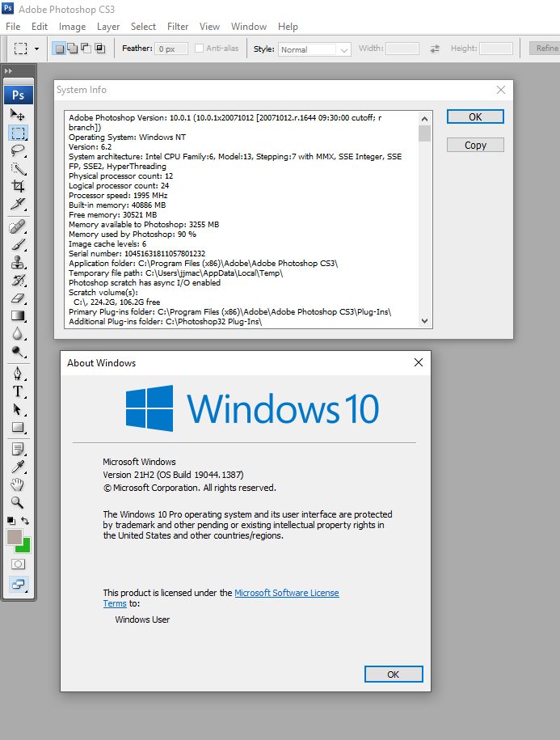This screenshot has height=740, width=560.
Task: Swap height and width button
Action: pos(435,49)
